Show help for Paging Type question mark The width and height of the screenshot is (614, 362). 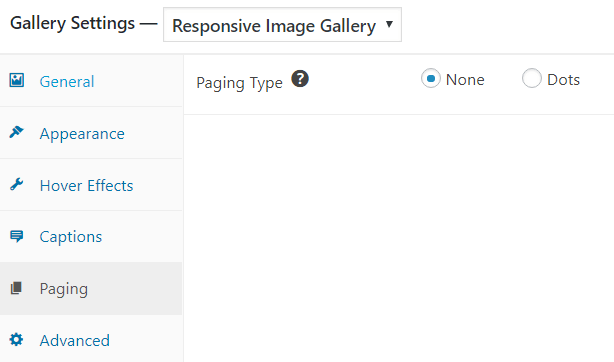click(x=300, y=79)
